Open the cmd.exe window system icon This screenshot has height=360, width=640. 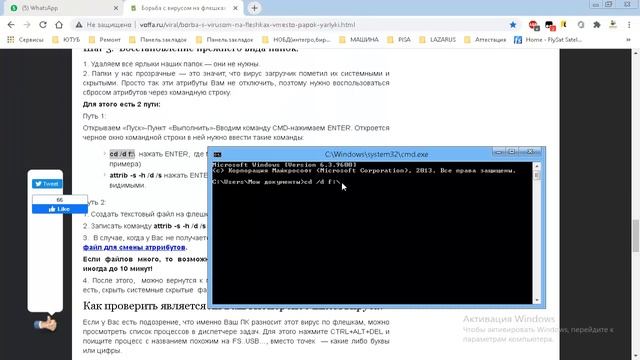[218, 155]
